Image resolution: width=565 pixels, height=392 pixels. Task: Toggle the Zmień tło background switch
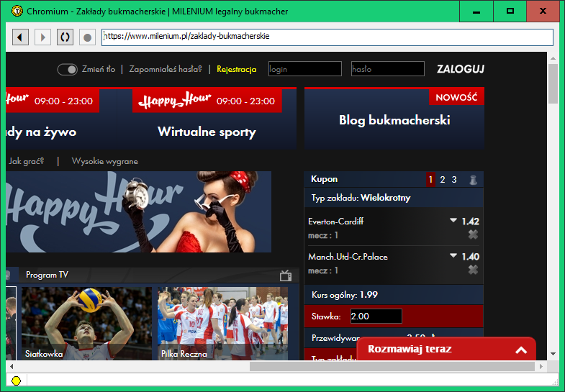(x=68, y=70)
